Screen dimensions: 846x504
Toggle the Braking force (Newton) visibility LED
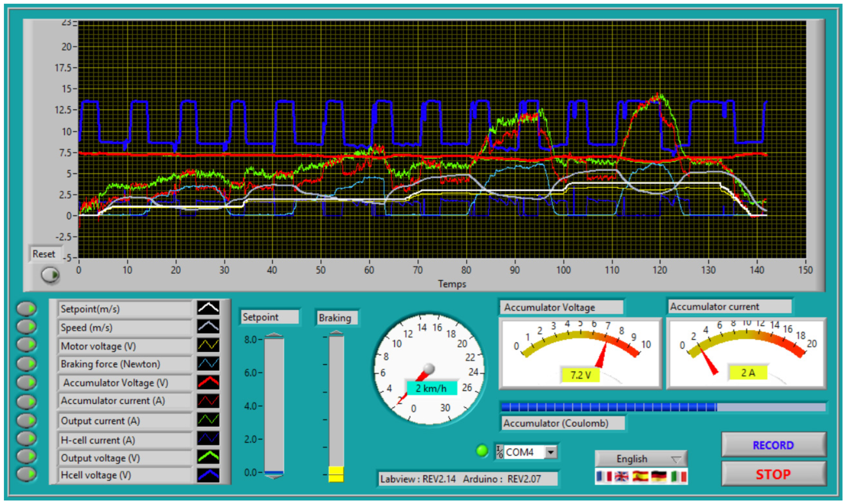[27, 364]
